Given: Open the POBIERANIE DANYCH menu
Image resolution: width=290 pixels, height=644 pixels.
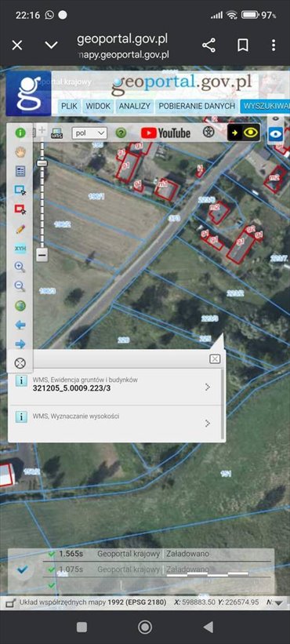Looking at the screenshot, I should click(x=197, y=106).
